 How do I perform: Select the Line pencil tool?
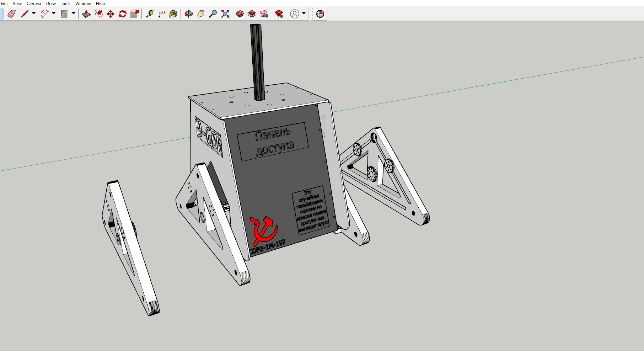tap(25, 14)
